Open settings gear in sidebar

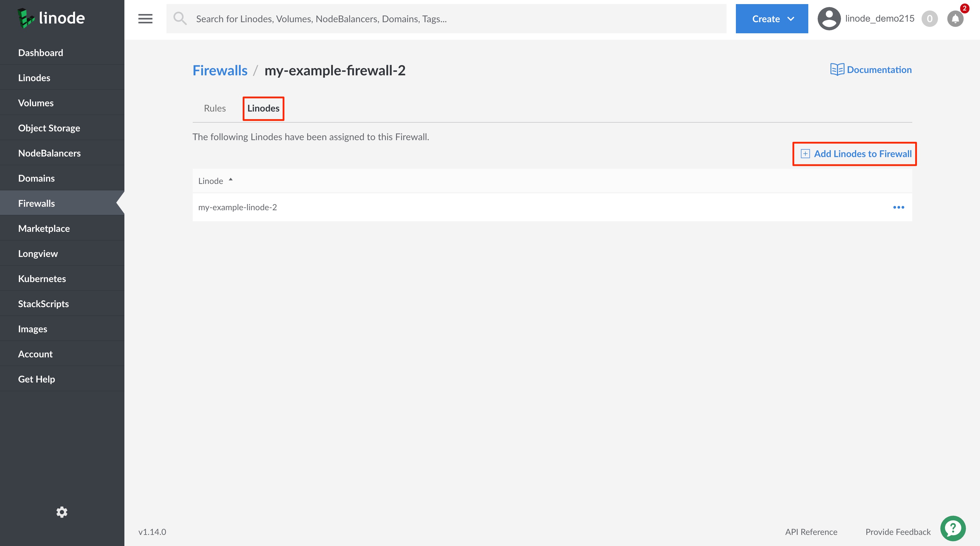[62, 512]
